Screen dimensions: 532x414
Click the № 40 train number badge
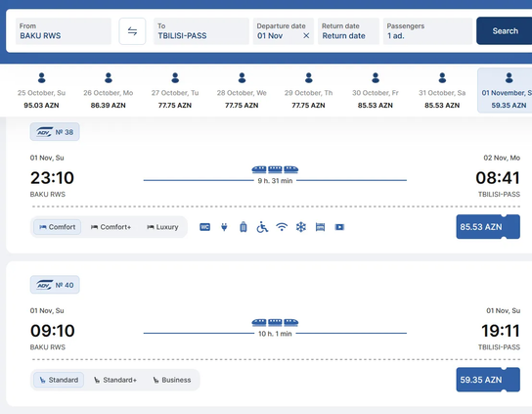55,285
